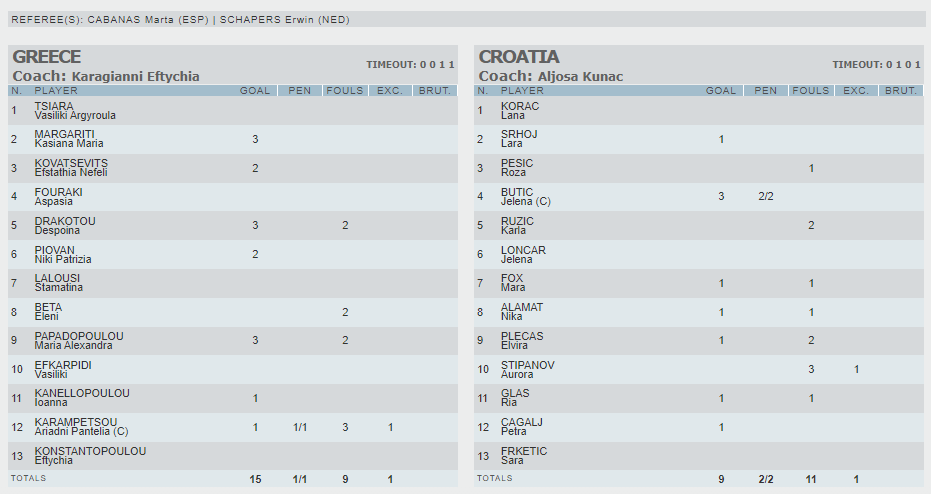Click captain KARAMPETSOU Ariadni Pantelia

[x=81, y=427]
